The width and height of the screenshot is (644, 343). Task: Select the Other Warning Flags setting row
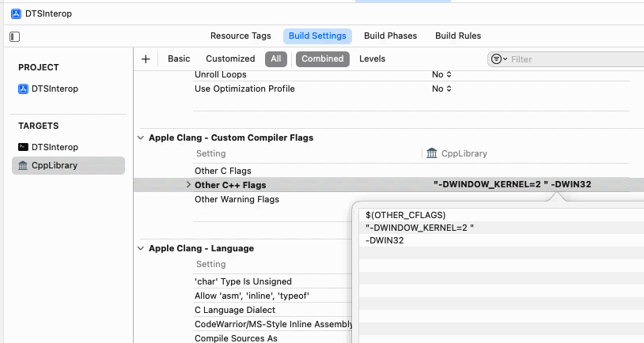click(237, 199)
